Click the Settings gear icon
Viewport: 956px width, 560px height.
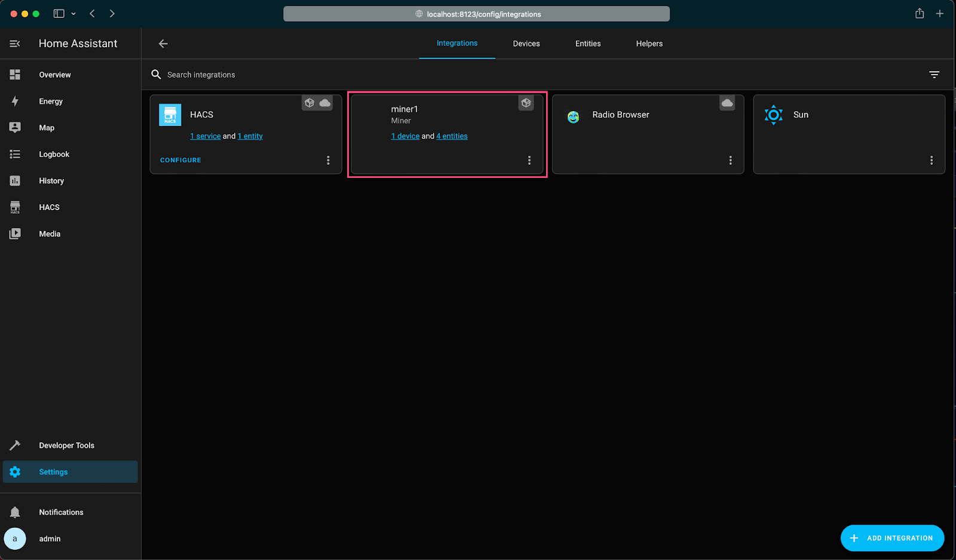click(15, 472)
